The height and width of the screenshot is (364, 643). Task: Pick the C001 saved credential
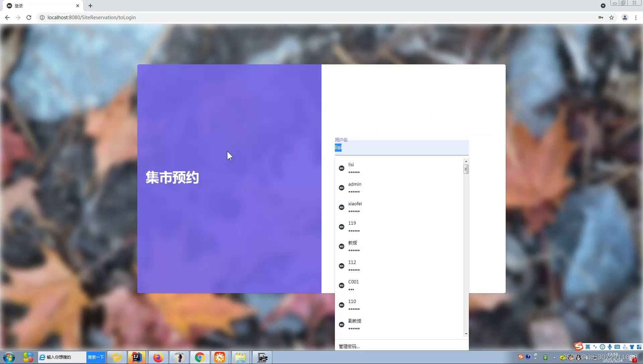[399, 285]
